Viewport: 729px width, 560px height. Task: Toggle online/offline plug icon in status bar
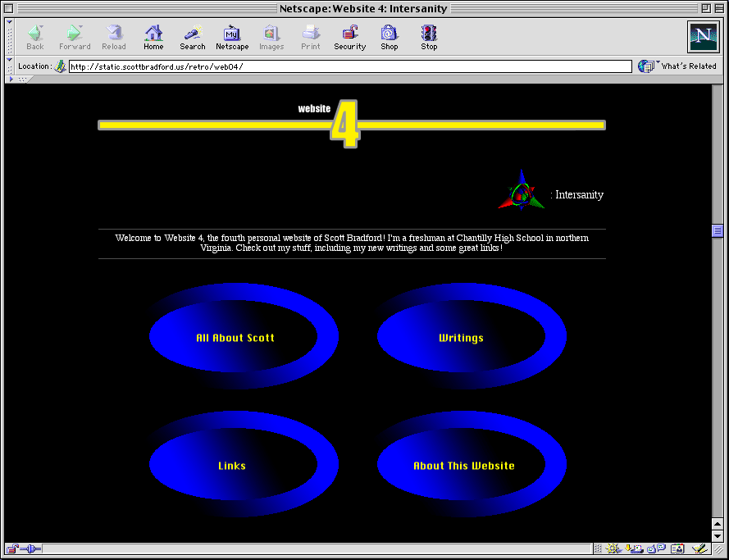point(30,549)
